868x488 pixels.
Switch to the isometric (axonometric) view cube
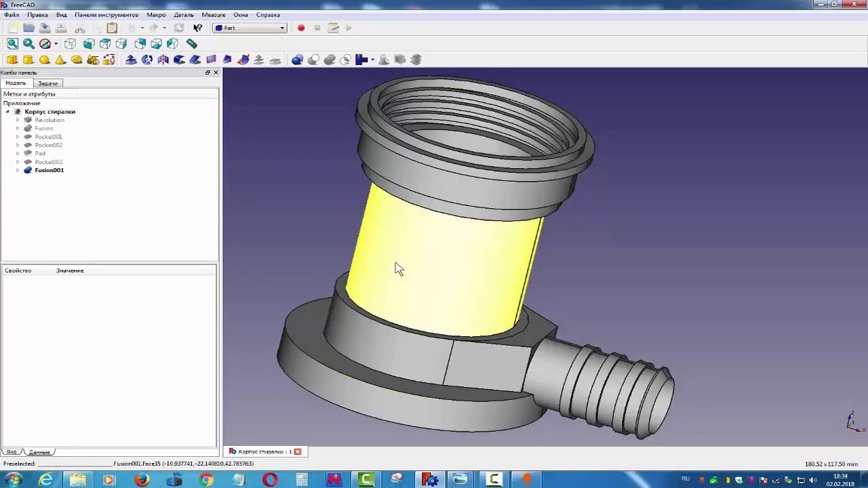click(x=70, y=43)
